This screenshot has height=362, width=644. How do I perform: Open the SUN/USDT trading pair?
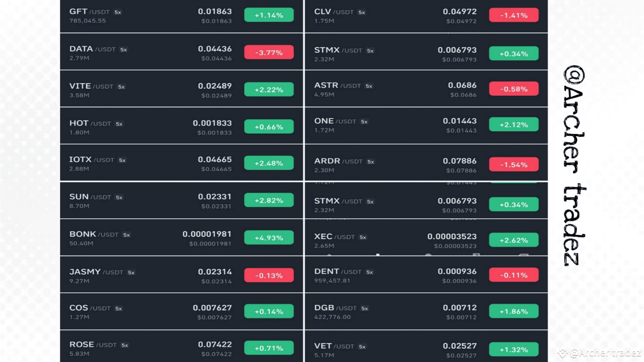(182, 200)
